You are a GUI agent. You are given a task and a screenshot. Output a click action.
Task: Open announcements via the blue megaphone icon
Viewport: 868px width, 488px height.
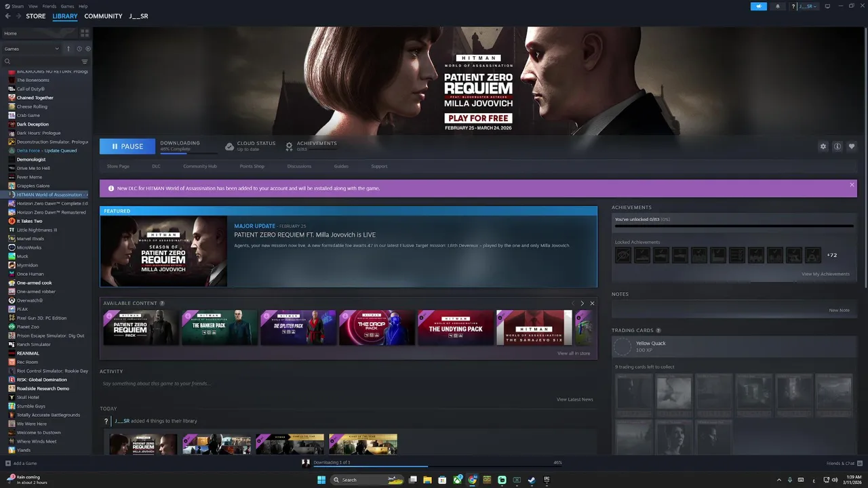[x=758, y=6]
